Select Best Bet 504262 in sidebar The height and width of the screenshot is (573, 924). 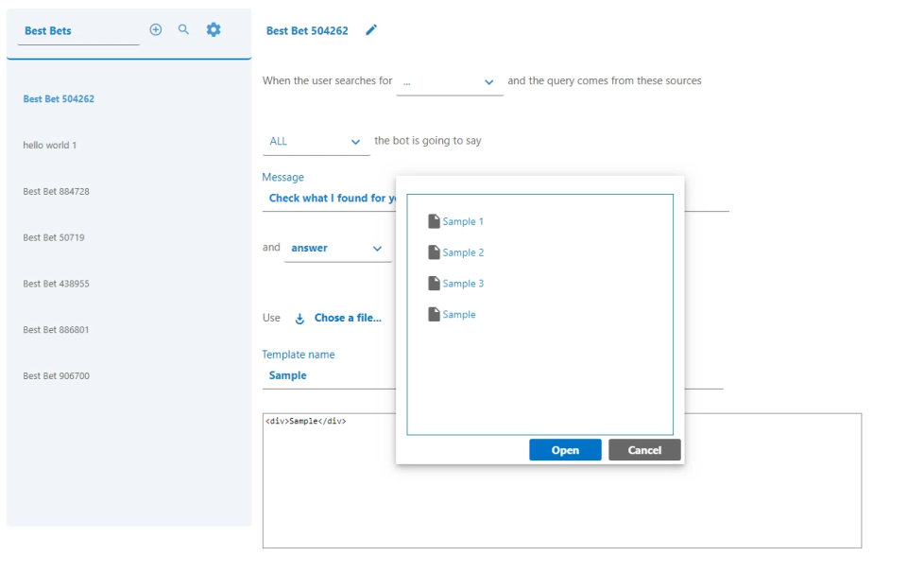59,99
